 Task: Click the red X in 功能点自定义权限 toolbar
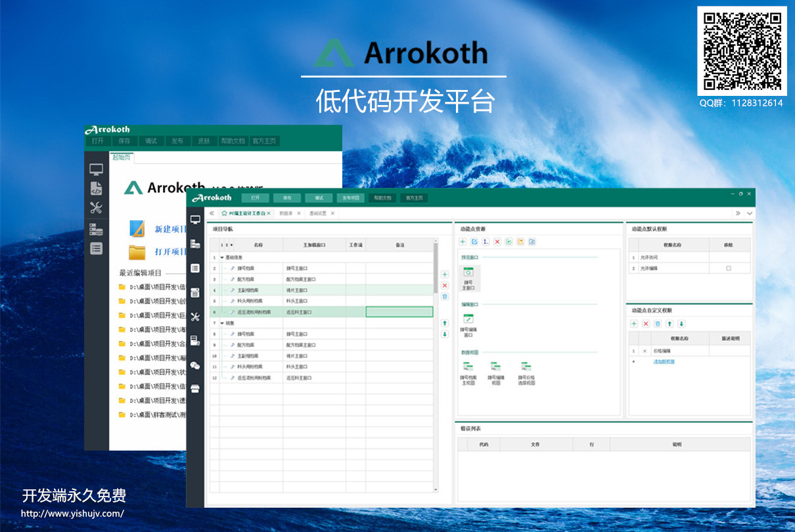point(646,324)
